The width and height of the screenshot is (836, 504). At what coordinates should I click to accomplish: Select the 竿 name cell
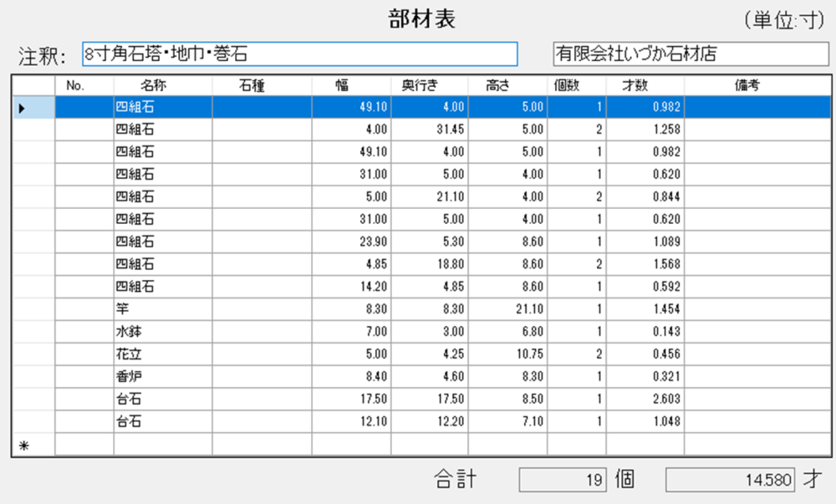(162, 308)
